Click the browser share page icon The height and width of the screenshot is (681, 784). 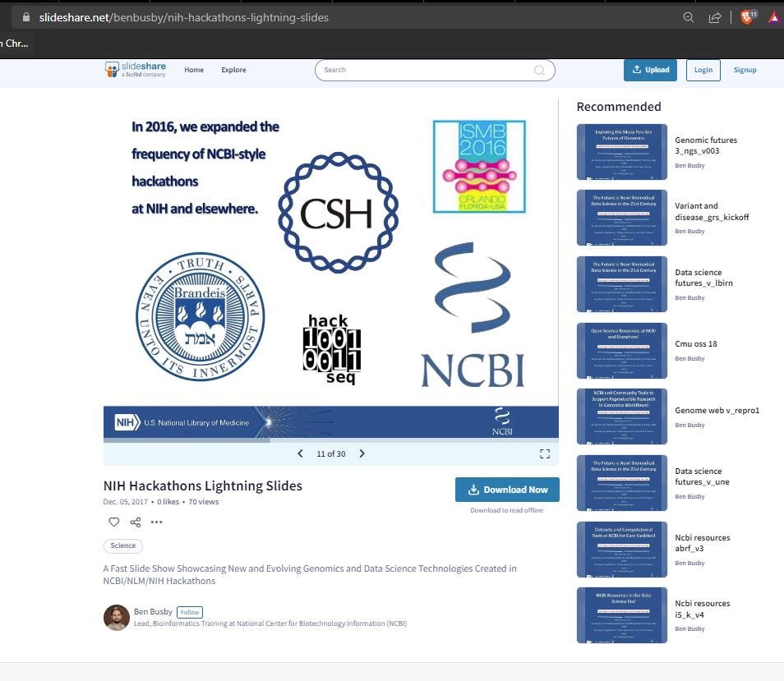coord(715,17)
